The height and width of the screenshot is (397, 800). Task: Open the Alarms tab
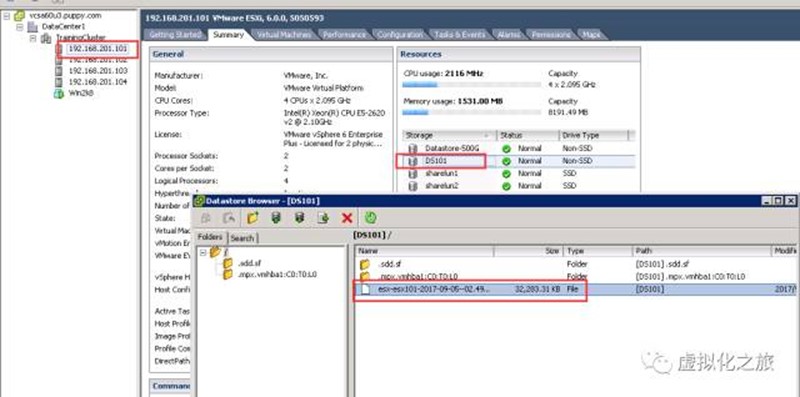[509, 35]
